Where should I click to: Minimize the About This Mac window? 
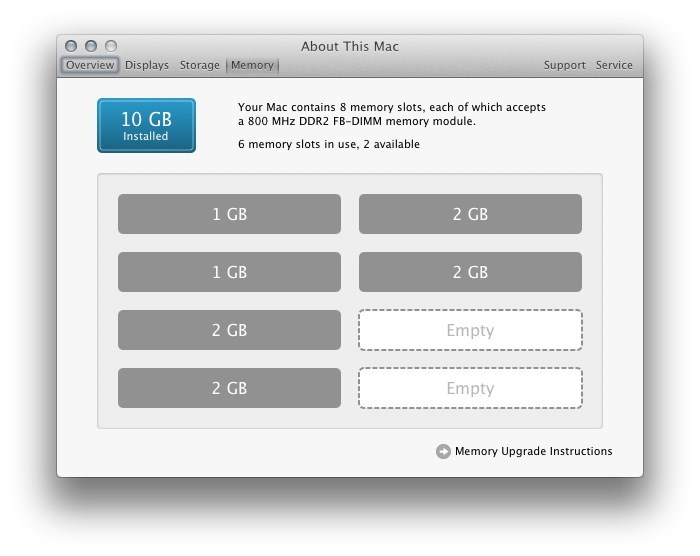point(91,46)
